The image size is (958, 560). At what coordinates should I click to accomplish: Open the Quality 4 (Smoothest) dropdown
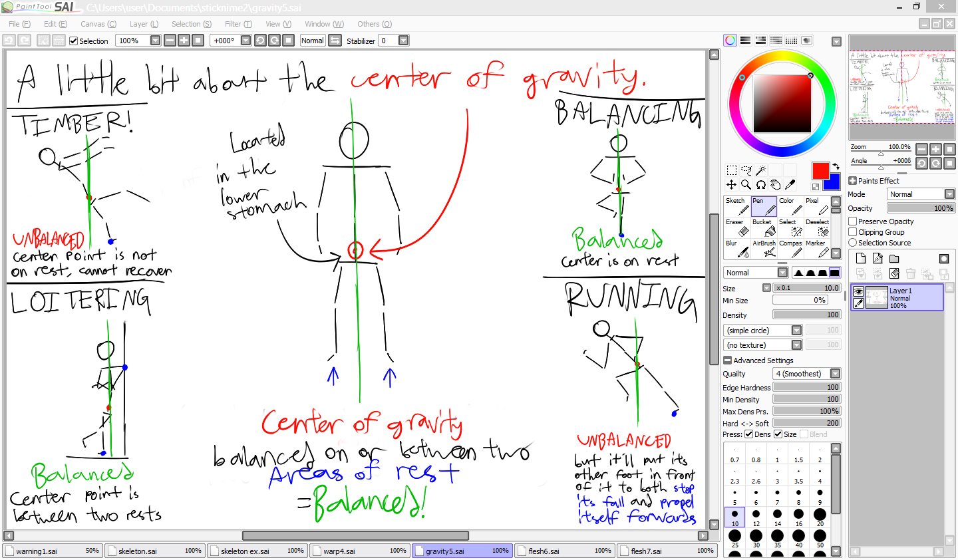(x=835, y=374)
